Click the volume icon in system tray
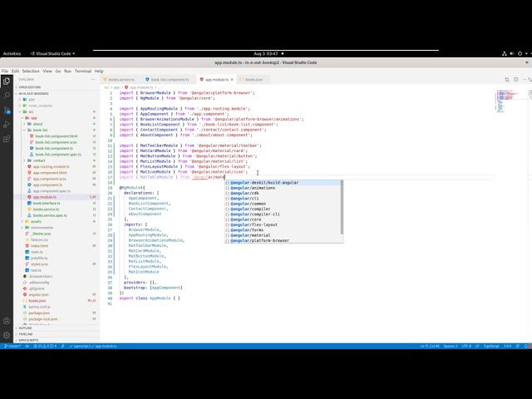Screen dimensions: 532x399 tap(512, 53)
